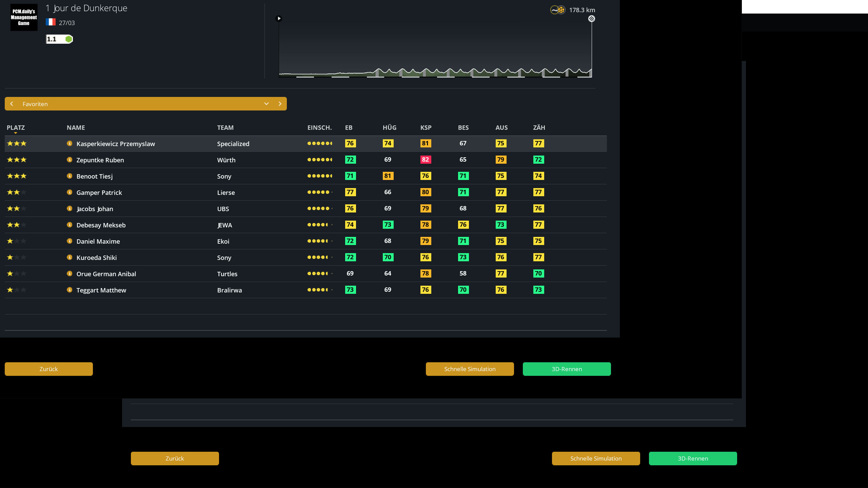Image resolution: width=868 pixels, height=488 pixels.
Task: Click the stage type icon beside 178.3 km
Action: click(x=558, y=10)
